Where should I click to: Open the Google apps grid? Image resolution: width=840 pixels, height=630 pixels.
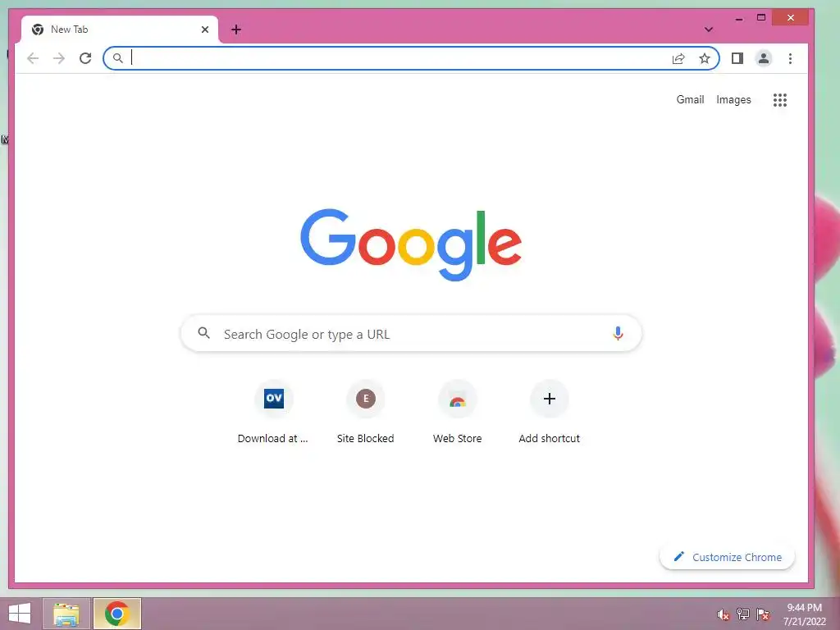[780, 99]
